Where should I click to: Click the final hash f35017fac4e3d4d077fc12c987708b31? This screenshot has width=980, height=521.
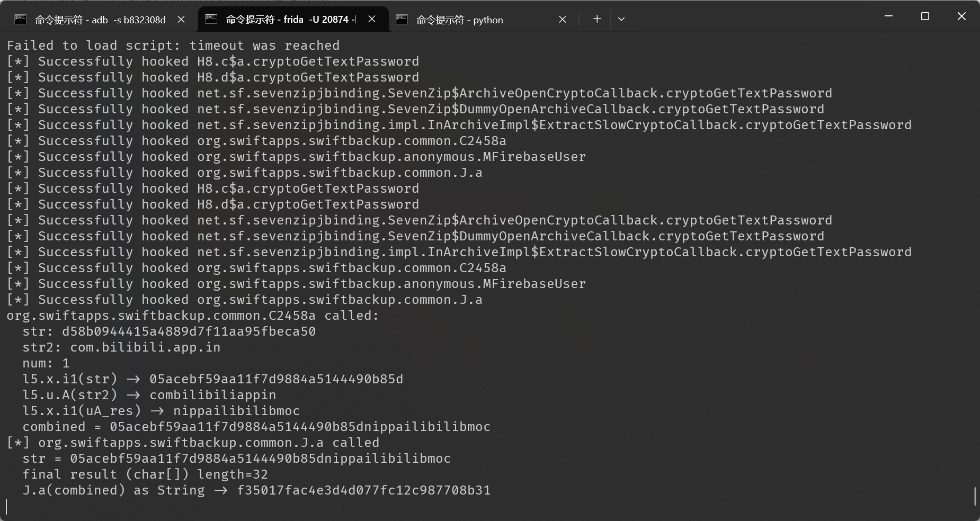point(363,490)
